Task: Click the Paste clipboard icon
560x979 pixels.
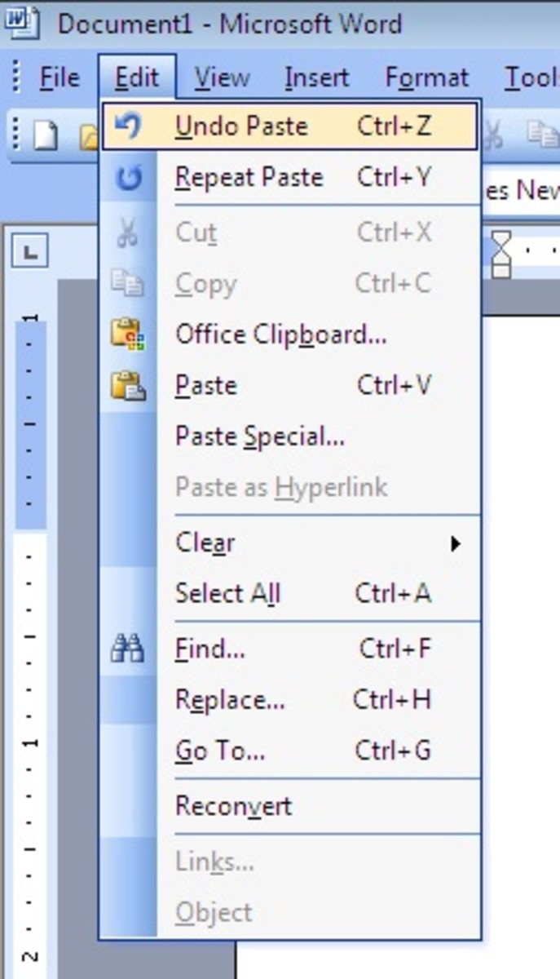Action: [x=127, y=385]
